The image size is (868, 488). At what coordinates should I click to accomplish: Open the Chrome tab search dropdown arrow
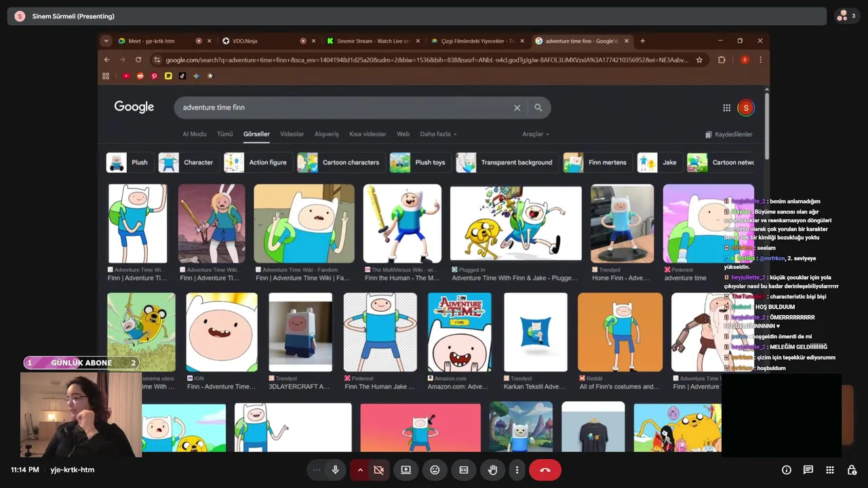[106, 41]
